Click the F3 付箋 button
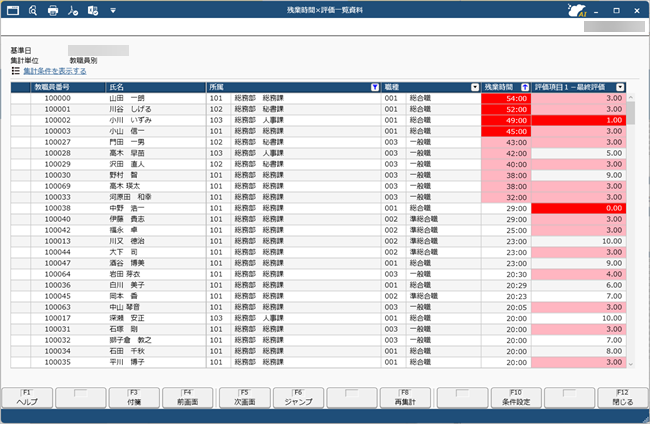The image size is (650, 424). pos(134,398)
